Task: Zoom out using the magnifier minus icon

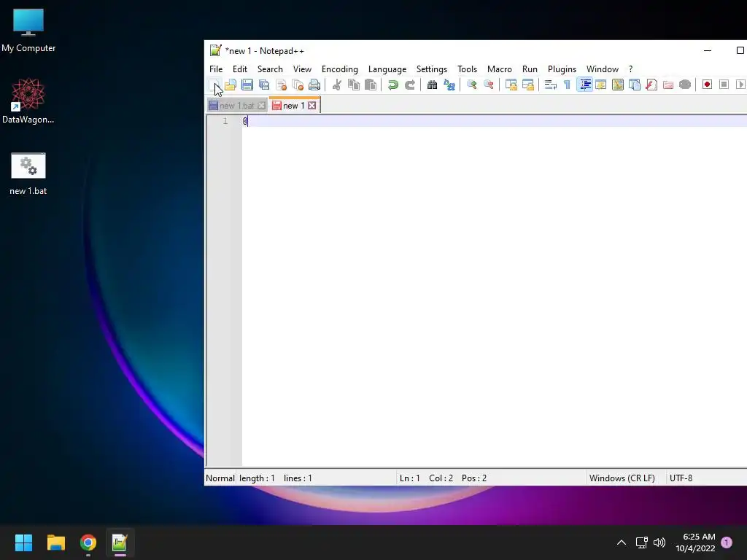Action: click(488, 85)
